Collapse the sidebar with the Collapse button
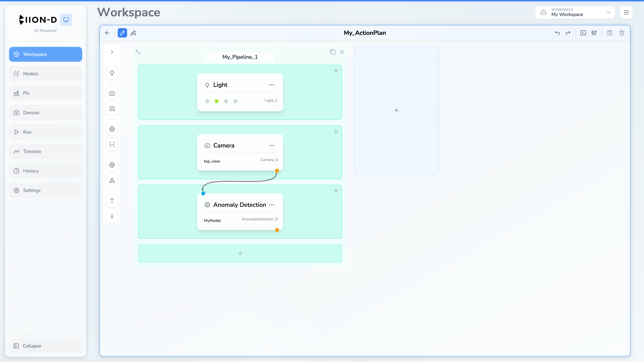 pyautogui.click(x=46, y=346)
